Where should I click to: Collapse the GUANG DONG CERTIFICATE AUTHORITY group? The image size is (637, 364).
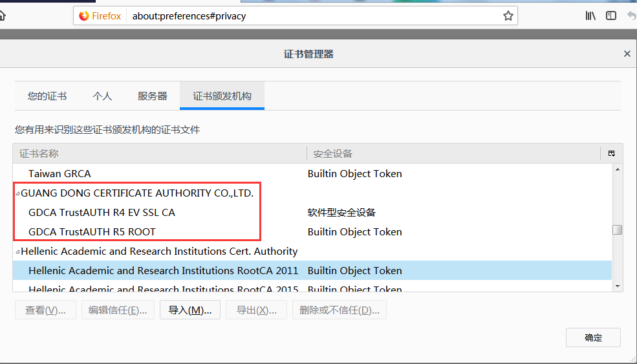pos(17,193)
